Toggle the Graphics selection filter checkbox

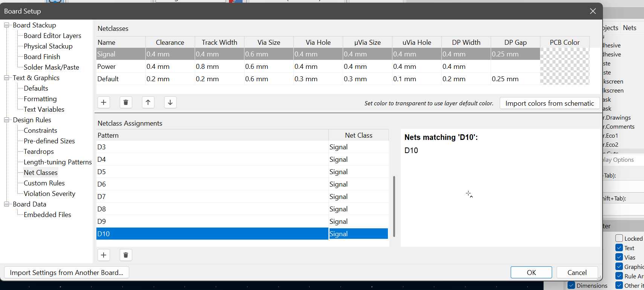click(x=619, y=266)
